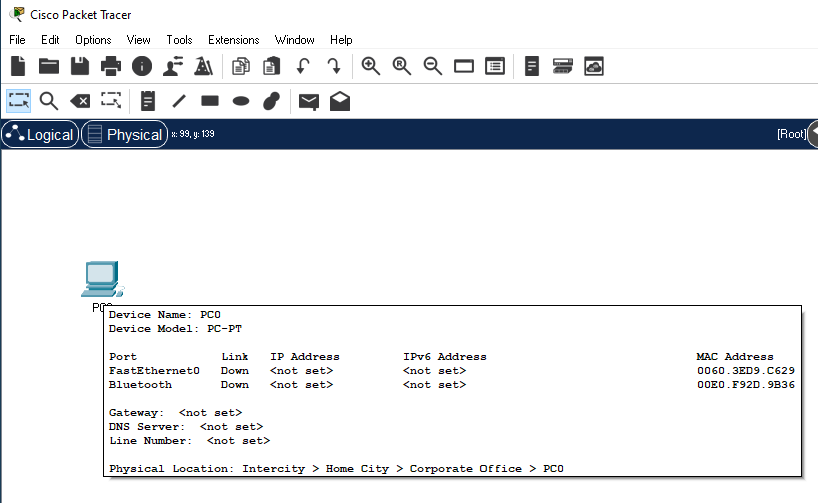Open the File menu

pos(17,40)
